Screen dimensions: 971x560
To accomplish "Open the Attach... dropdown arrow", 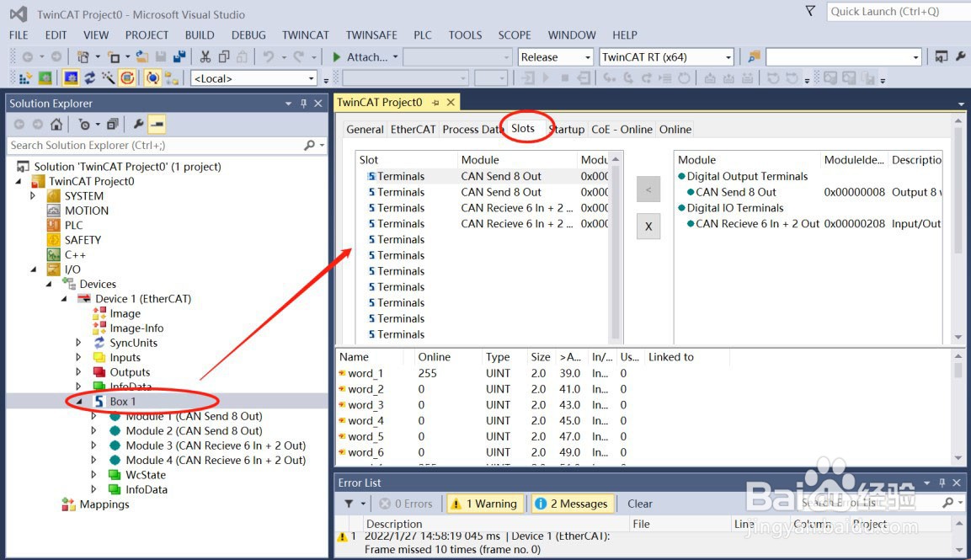I will pos(395,57).
